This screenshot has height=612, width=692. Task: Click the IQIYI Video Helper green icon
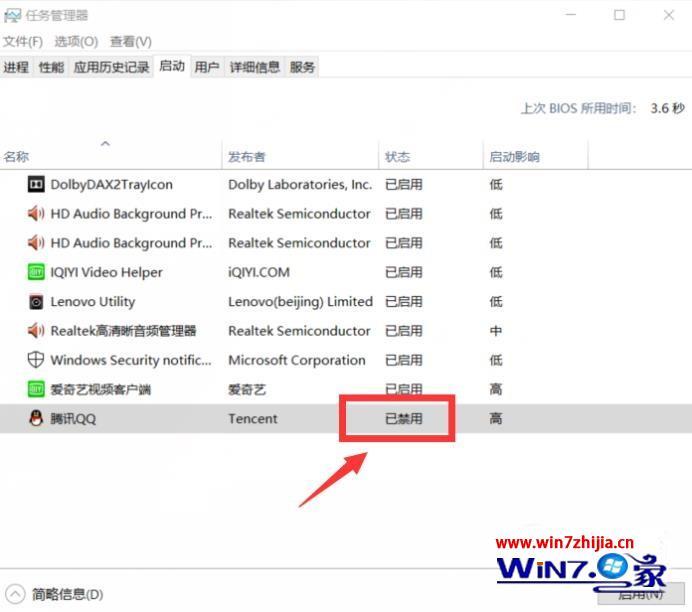pyautogui.click(x=36, y=272)
